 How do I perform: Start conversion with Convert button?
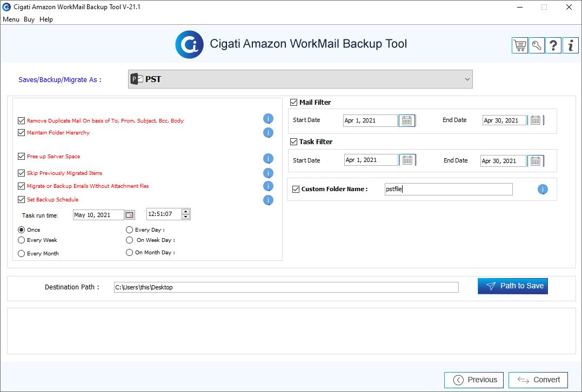pos(538,380)
